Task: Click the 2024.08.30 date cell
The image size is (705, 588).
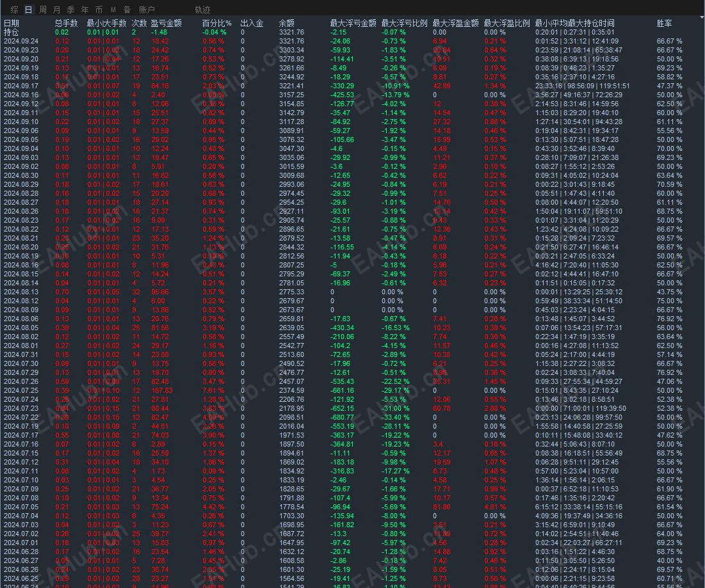Action: pyautogui.click(x=21, y=176)
